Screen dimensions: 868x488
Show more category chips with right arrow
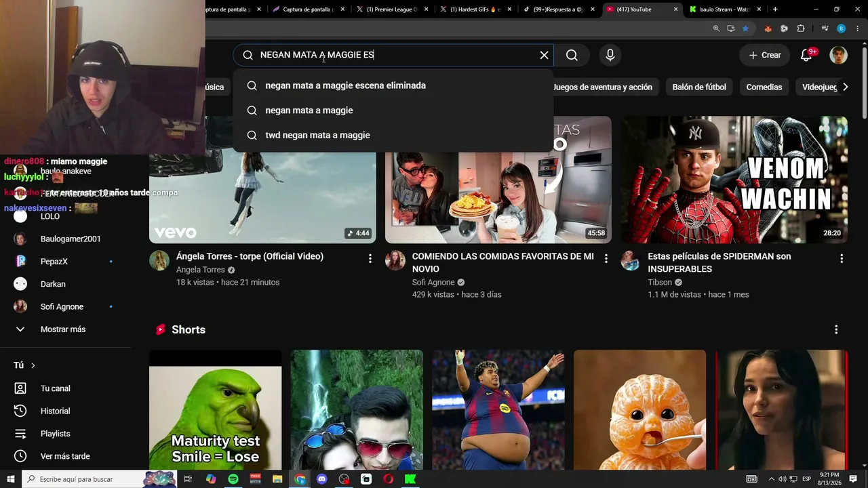click(x=845, y=87)
